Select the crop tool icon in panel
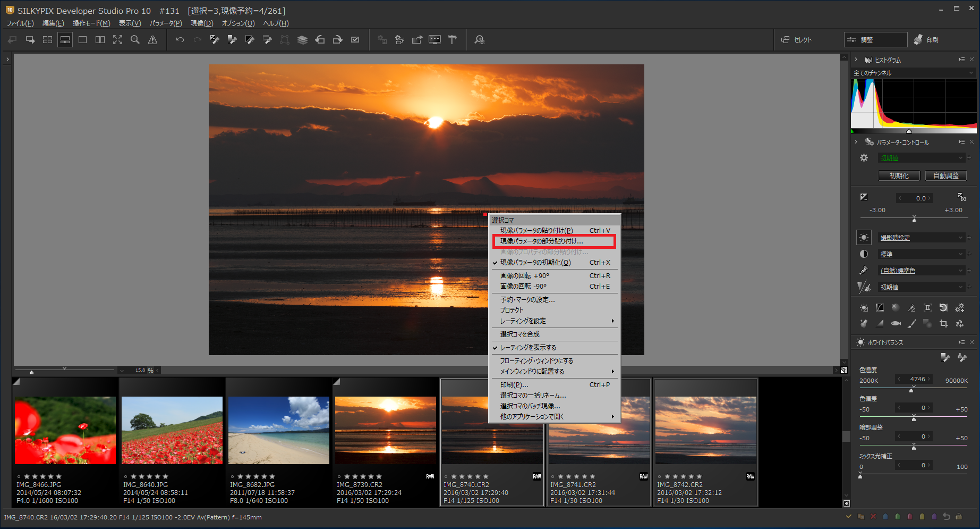The height and width of the screenshot is (529, 980). tap(943, 323)
